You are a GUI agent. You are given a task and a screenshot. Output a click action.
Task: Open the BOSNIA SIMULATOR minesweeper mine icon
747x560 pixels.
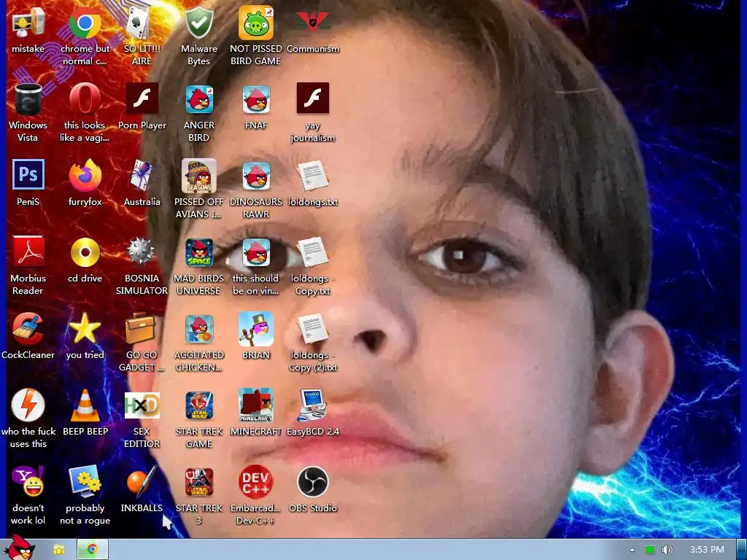click(142, 252)
